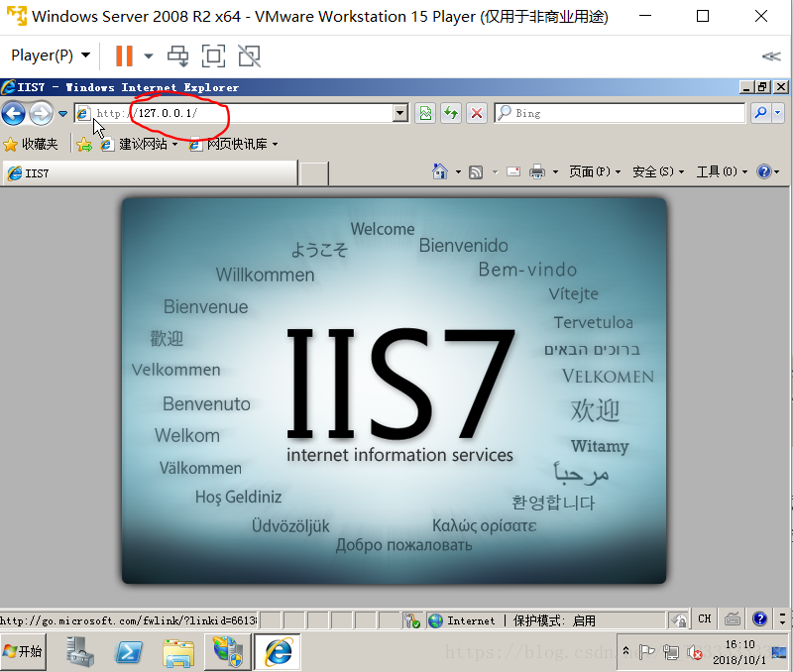The height and width of the screenshot is (672, 793).
Task: Go forward with the IE Forward button
Action: coord(41,113)
